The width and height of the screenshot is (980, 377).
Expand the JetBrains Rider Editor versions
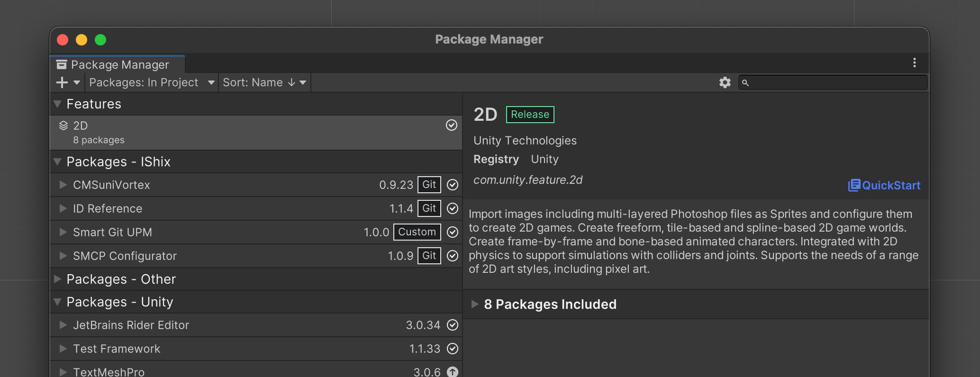[63, 325]
